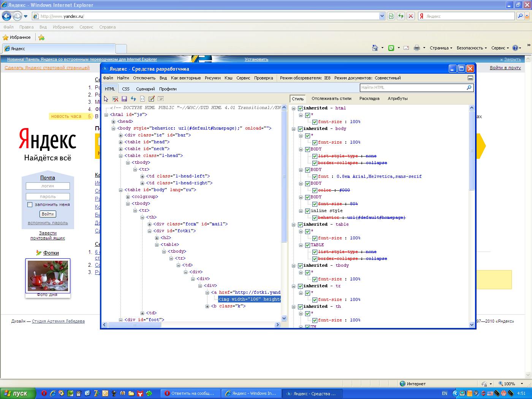Click 'Войти в почту' link

pos(505,68)
